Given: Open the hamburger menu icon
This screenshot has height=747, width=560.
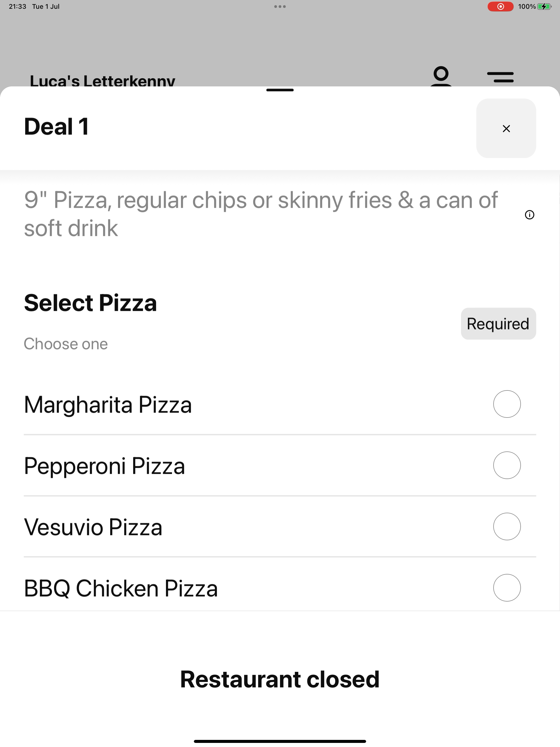Looking at the screenshot, I should pyautogui.click(x=500, y=77).
